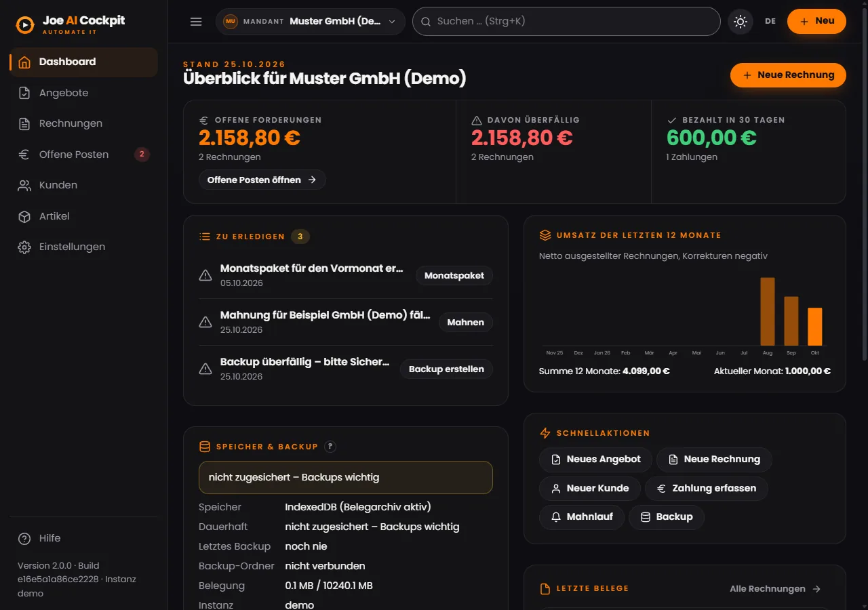
Task: Click Neuer Kunde quick action
Action: pyautogui.click(x=590, y=488)
